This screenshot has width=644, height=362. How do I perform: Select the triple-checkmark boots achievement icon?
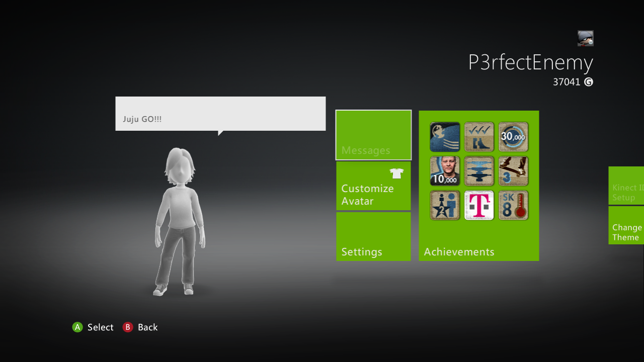479,137
